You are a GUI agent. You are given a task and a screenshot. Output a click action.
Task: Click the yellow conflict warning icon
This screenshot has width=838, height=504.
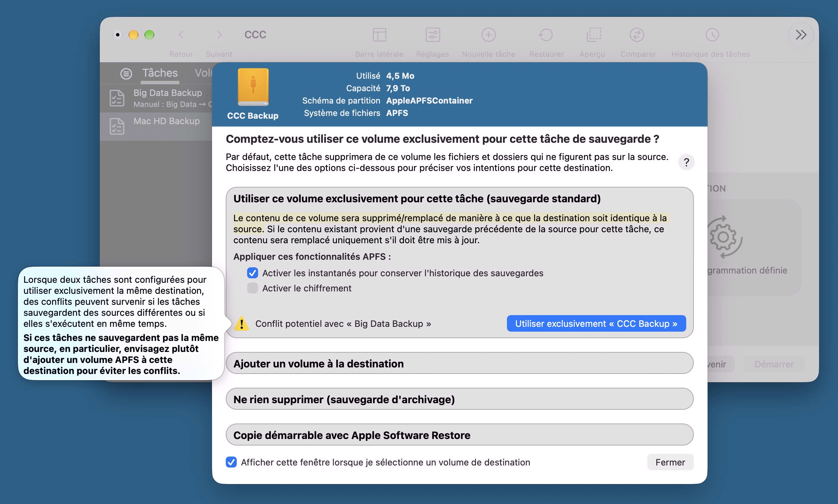(x=242, y=323)
